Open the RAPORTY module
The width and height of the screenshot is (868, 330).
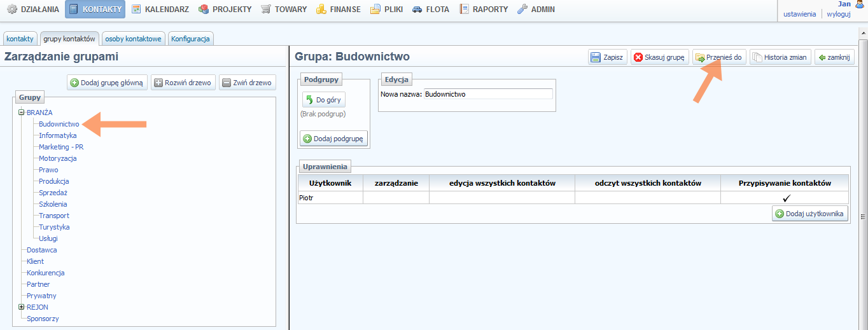[483, 10]
